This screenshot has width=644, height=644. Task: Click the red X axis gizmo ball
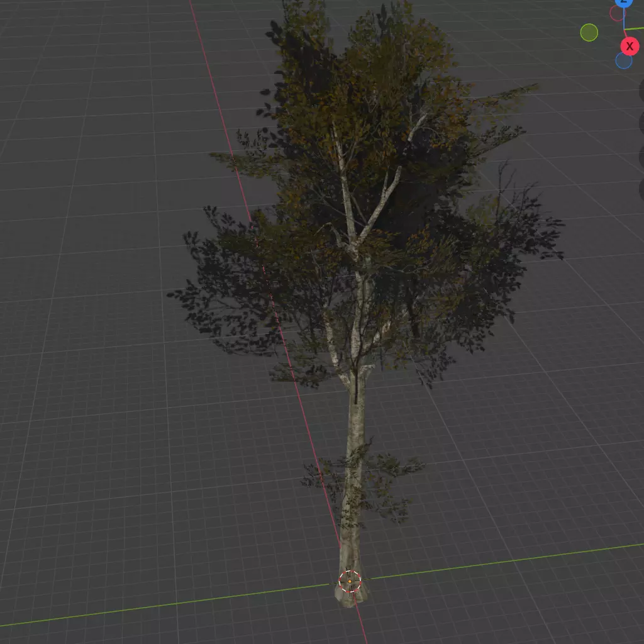630,47
